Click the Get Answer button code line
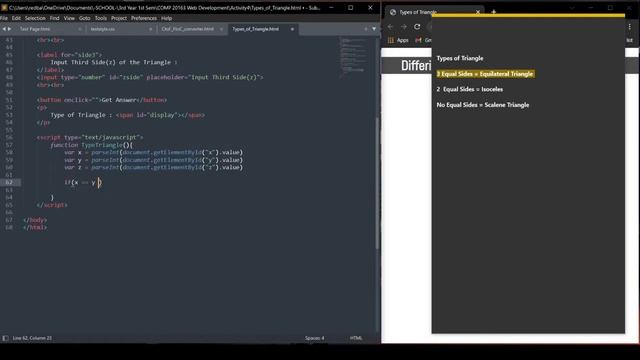The height and width of the screenshot is (360, 640). tap(102, 100)
